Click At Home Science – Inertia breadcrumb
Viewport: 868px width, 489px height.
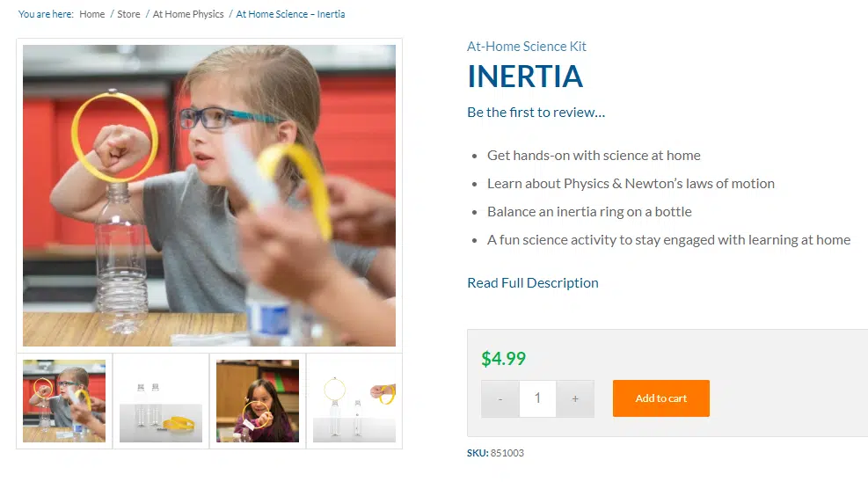[x=290, y=14]
